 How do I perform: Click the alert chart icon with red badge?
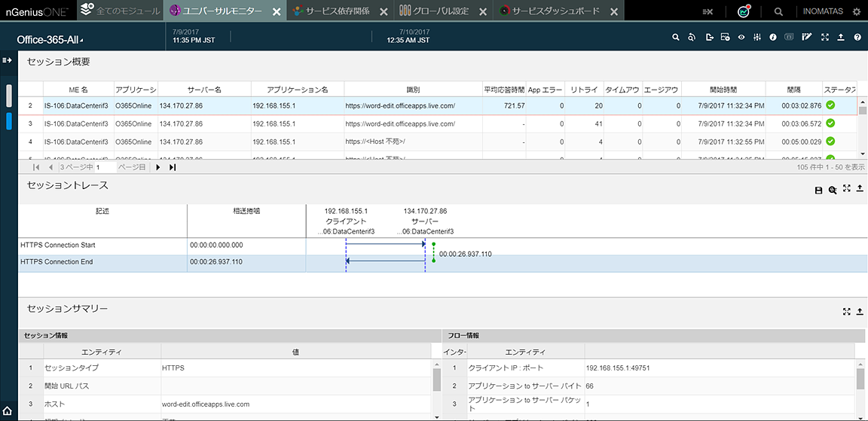(744, 11)
